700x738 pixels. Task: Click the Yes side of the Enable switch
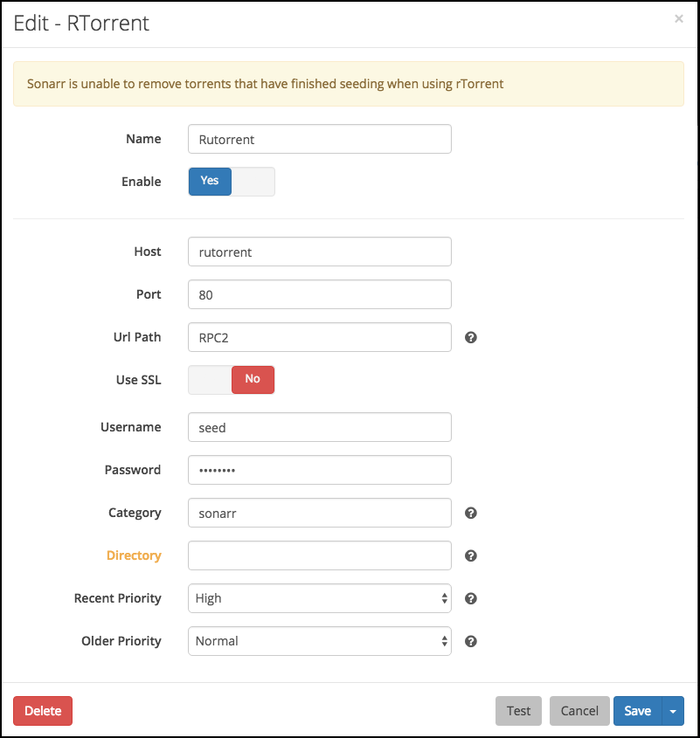(209, 181)
